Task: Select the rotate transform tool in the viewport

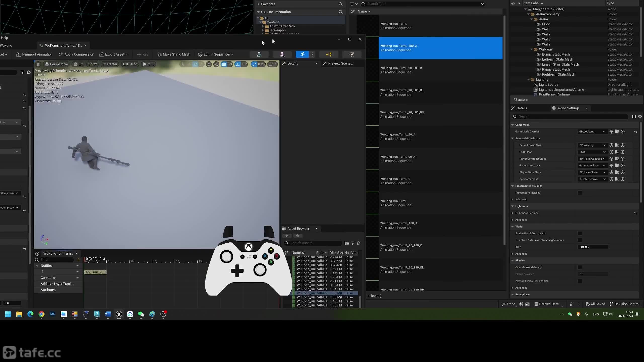Action: 195,64
